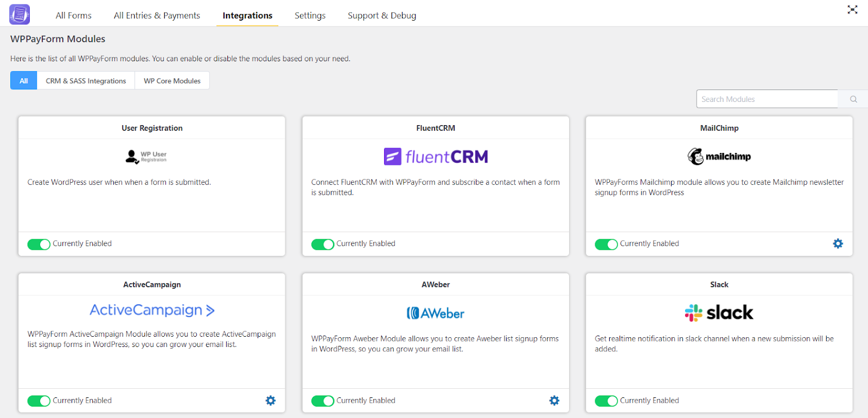Disable the FluentCRM module toggle
This screenshot has height=418, width=868.
(x=323, y=245)
